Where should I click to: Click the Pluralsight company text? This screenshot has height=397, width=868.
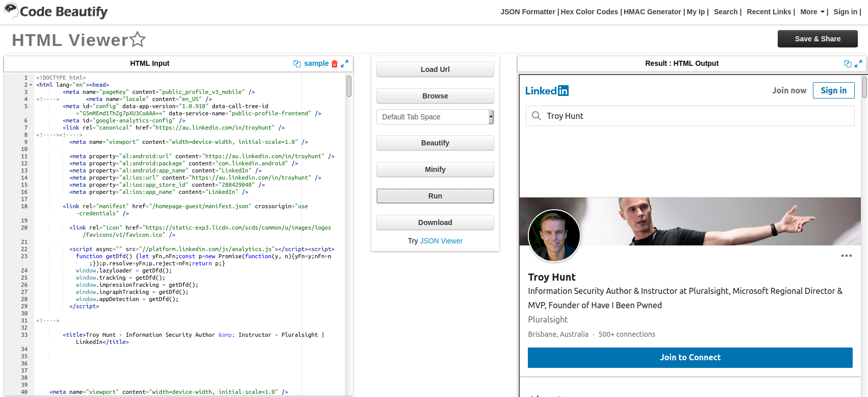[548, 319]
